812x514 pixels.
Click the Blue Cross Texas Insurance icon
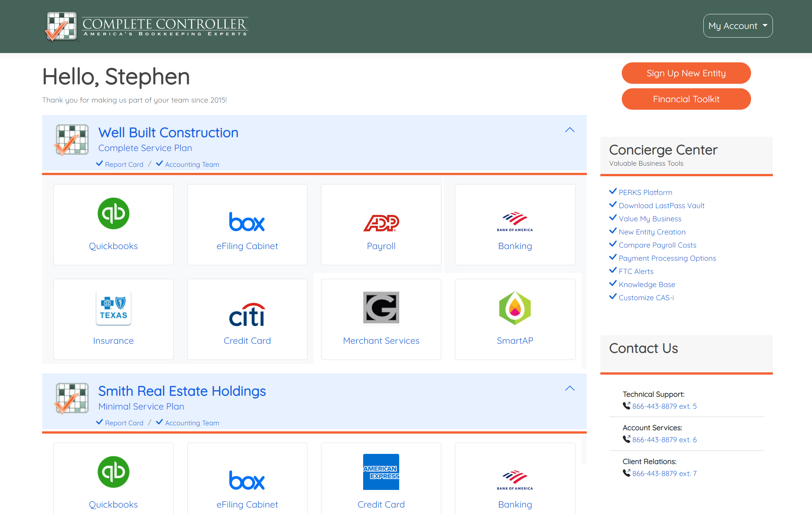click(x=113, y=308)
